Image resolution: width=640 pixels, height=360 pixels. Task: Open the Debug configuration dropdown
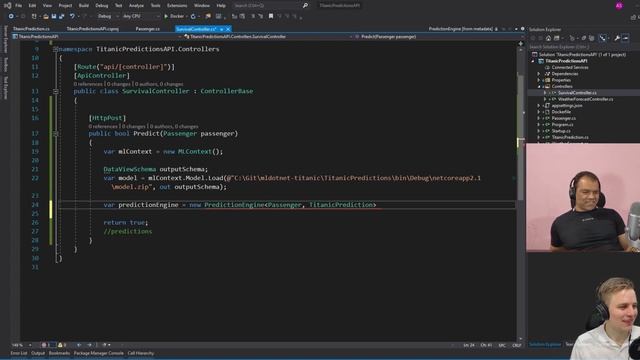107,16
